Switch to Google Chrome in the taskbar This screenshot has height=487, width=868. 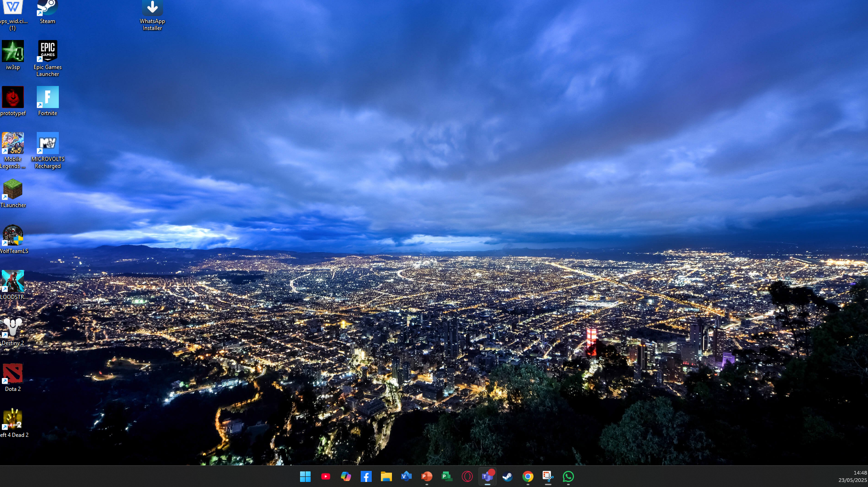[x=528, y=476]
